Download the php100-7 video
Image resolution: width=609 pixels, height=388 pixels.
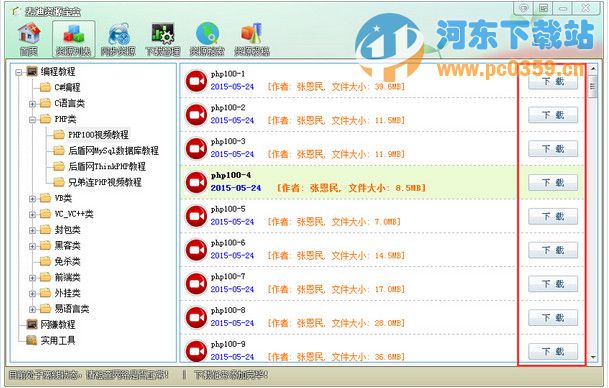pyautogui.click(x=553, y=284)
